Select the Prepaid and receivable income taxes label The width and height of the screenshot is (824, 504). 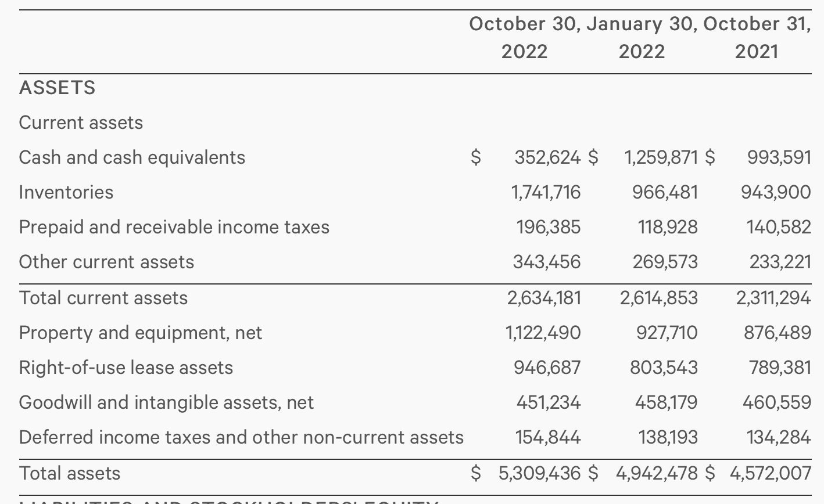(x=174, y=227)
